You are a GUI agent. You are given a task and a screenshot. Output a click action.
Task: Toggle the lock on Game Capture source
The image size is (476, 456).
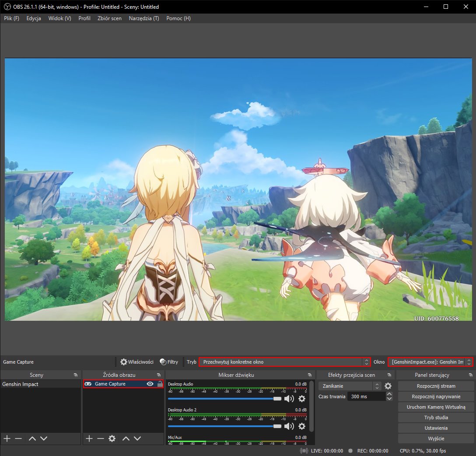tap(160, 384)
